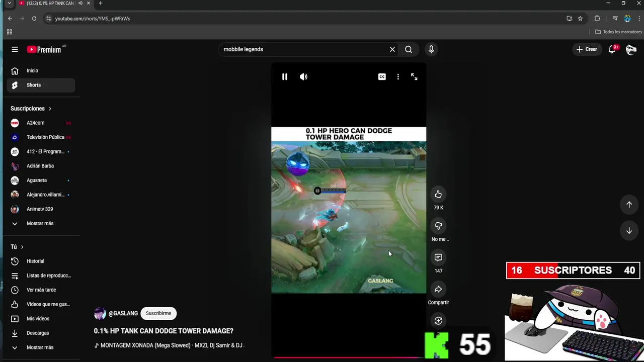Start voice search with microphone

point(431,49)
